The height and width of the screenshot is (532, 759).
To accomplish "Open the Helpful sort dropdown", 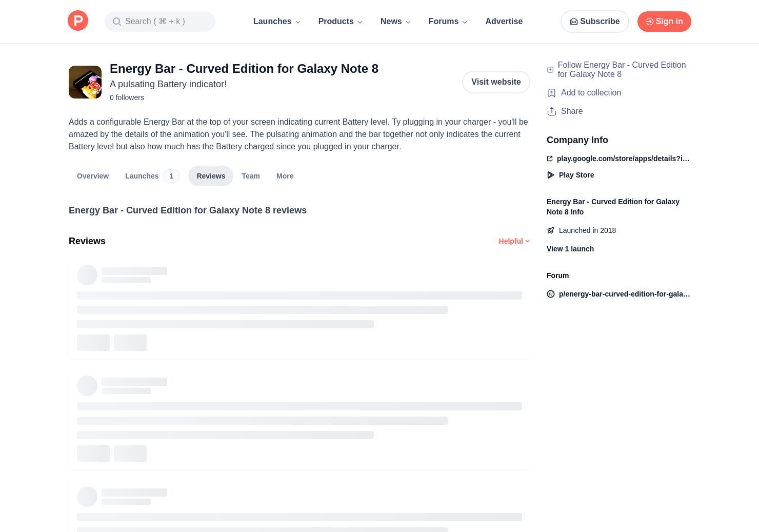I will pyautogui.click(x=514, y=241).
